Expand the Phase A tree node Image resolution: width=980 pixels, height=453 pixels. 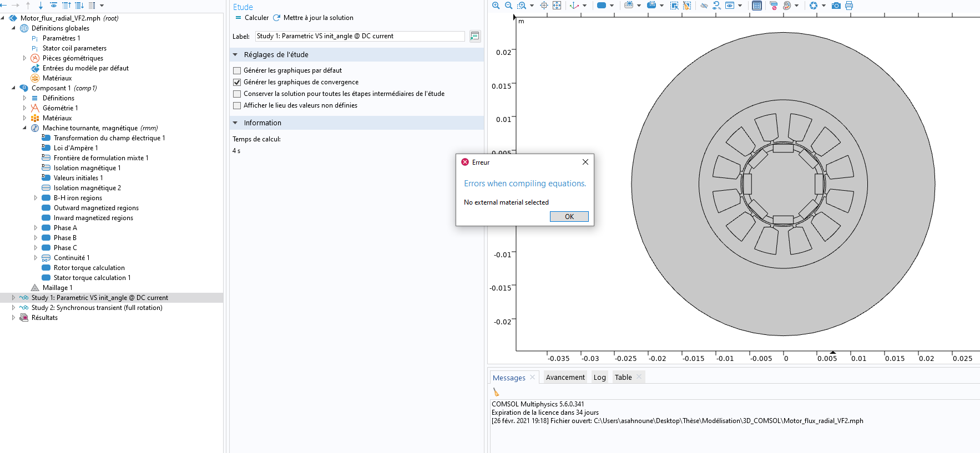[x=36, y=228]
